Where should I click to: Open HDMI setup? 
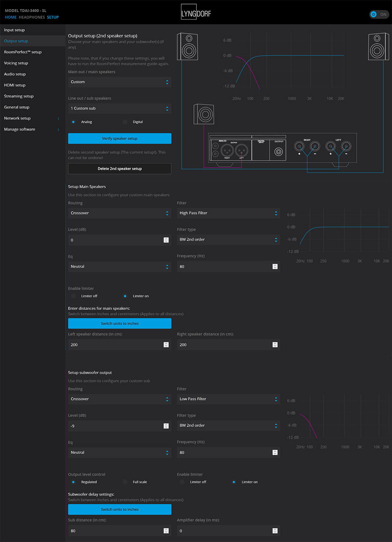click(x=33, y=85)
